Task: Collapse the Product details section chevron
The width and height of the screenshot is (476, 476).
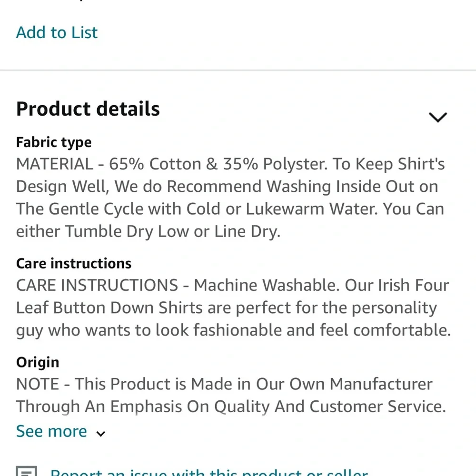Action: click(437, 117)
